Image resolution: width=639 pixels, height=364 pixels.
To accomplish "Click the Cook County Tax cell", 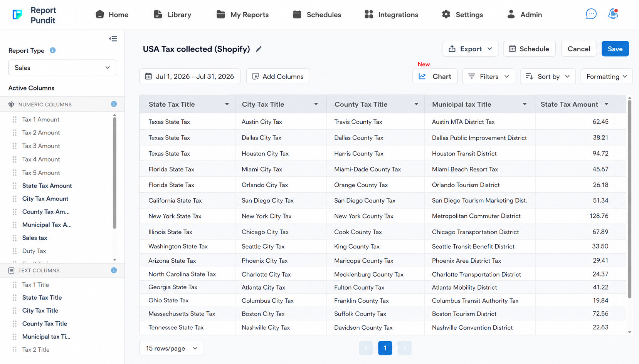I will point(375,232).
